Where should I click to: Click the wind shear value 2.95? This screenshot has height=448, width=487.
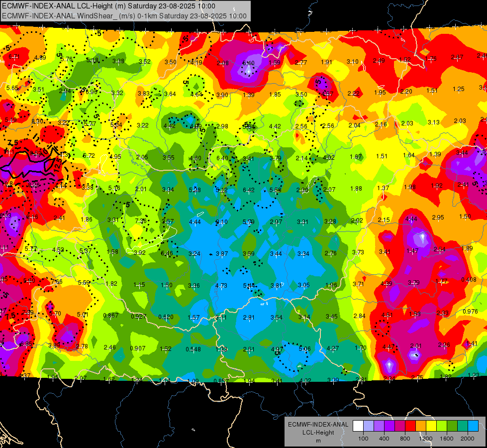pyautogui.click(x=438, y=218)
